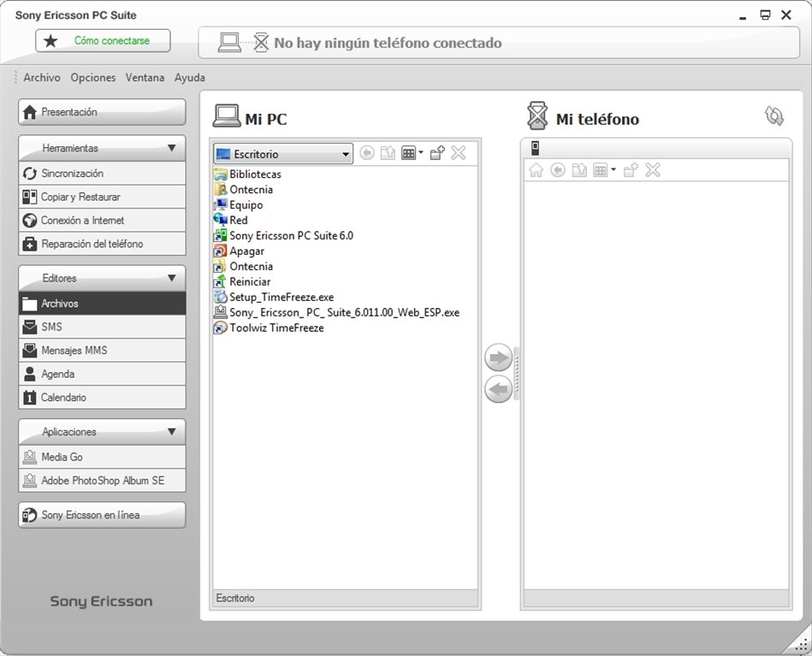This screenshot has height=656, width=812.
Task: Click the panel splitter grip handle
Action: 516,374
